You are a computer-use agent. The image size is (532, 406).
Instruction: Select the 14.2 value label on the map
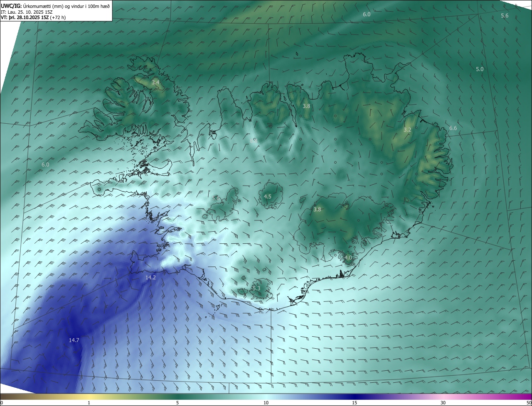click(x=150, y=277)
